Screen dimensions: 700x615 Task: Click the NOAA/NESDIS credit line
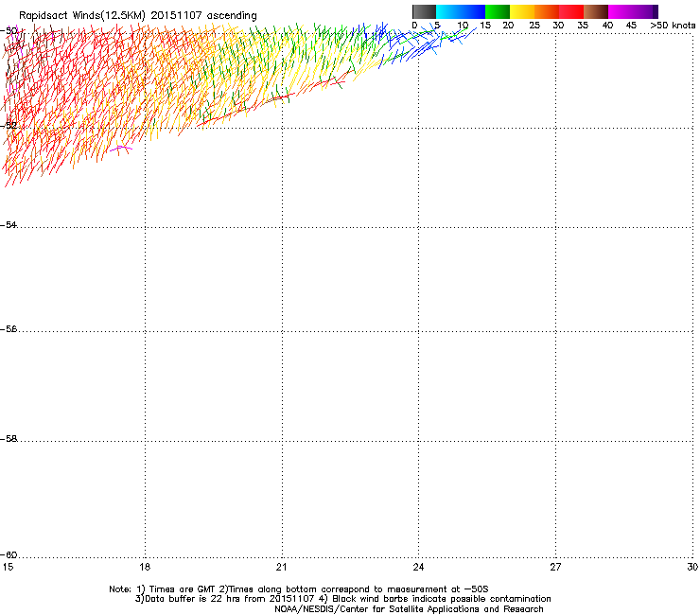pos(409,609)
